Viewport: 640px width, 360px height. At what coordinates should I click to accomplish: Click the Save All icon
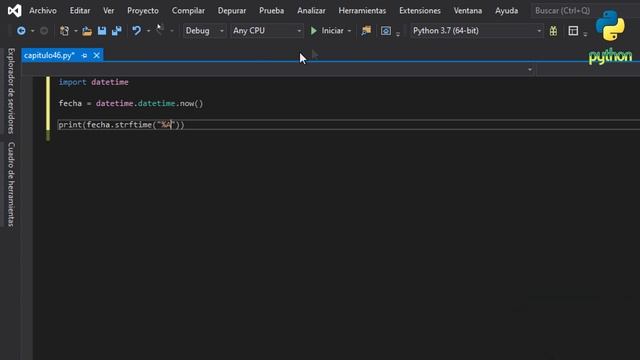coord(117,31)
